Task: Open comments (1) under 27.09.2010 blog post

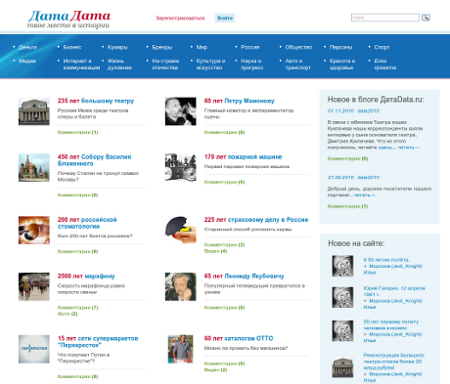Action: [x=348, y=206]
